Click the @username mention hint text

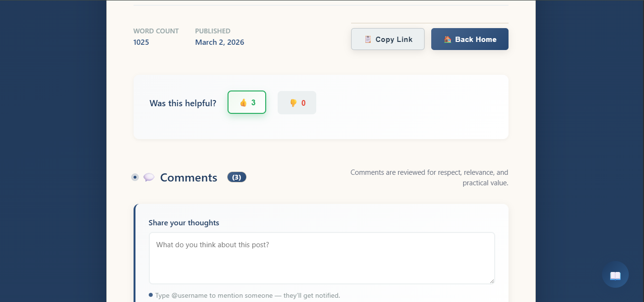point(248,295)
